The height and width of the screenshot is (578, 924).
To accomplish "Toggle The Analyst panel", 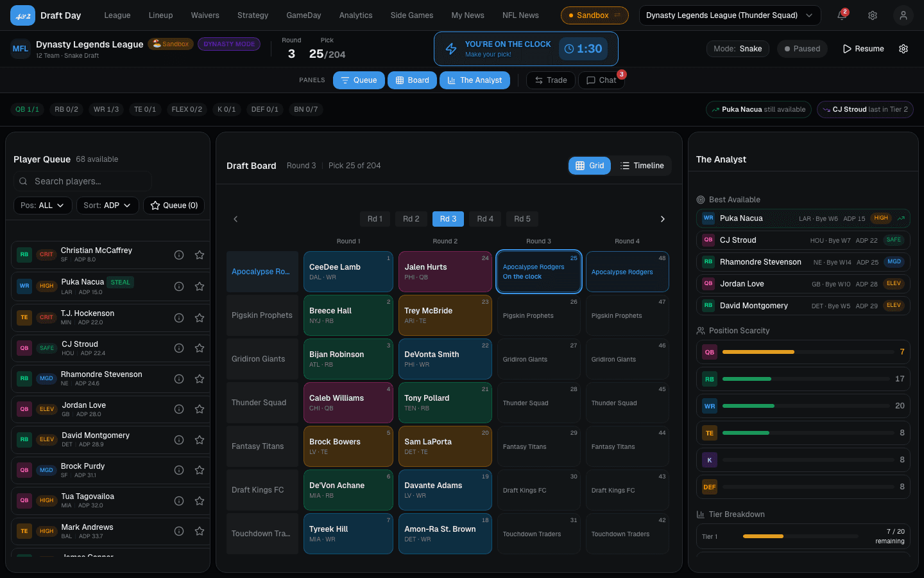I will (475, 80).
